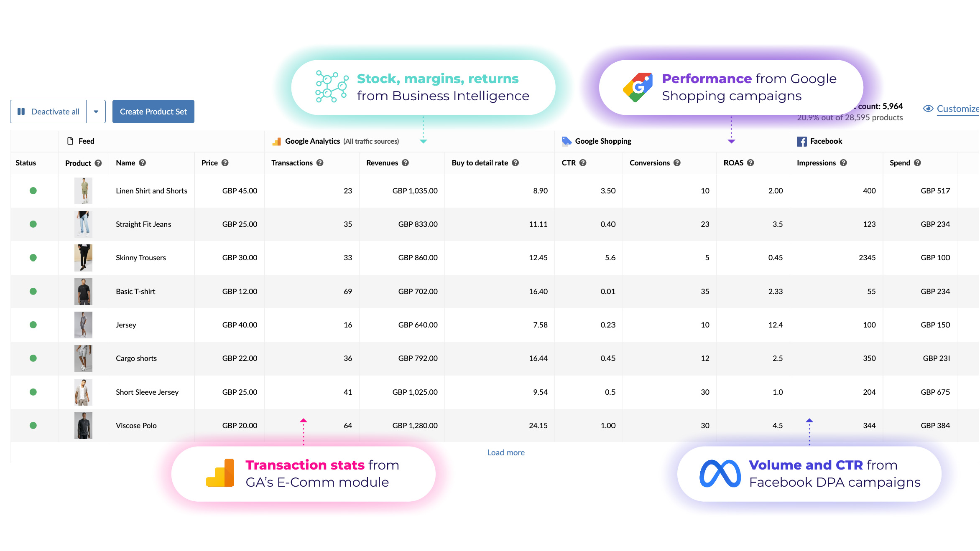
Task: Select the Facebook column group header
Action: [884, 141]
